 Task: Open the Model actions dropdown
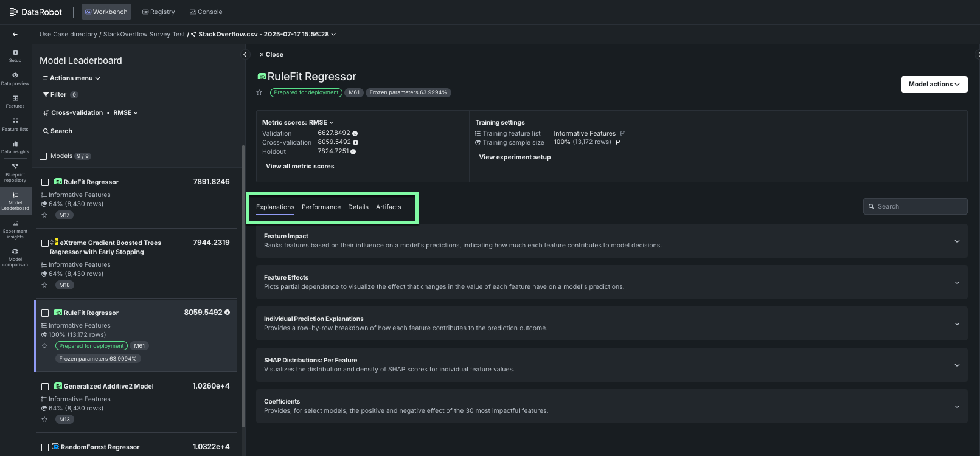coord(933,85)
